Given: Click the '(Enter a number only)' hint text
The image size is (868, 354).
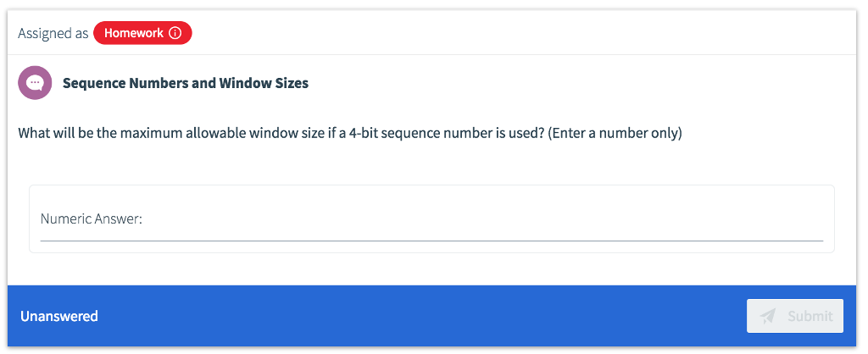Looking at the screenshot, I should pos(615,134).
